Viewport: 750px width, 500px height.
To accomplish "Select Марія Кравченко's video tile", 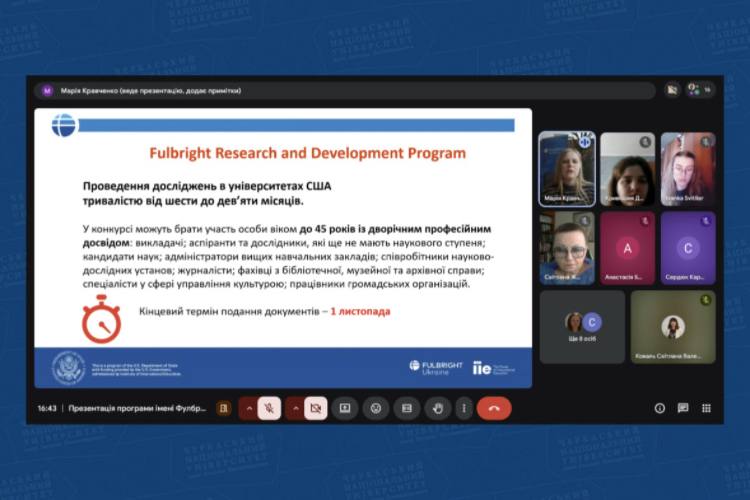I will coord(567,168).
